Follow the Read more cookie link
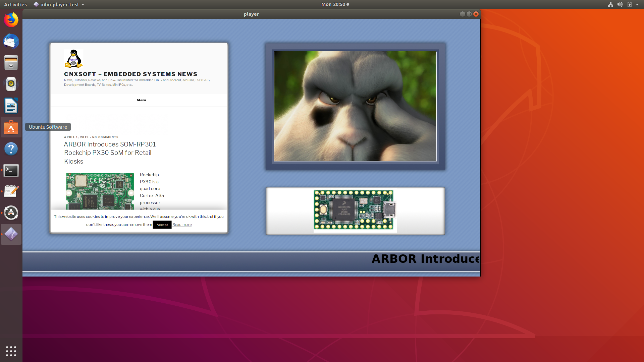 click(182, 225)
